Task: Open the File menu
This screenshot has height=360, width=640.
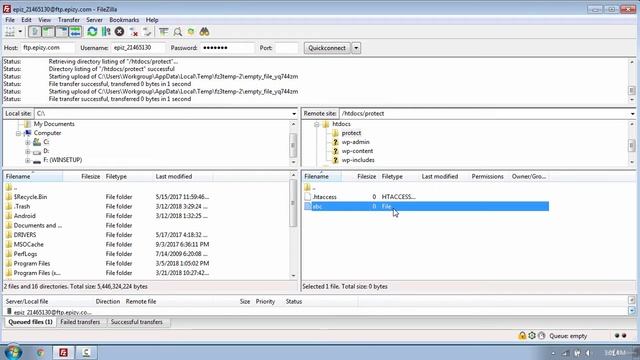Action: pyautogui.click(x=10, y=20)
